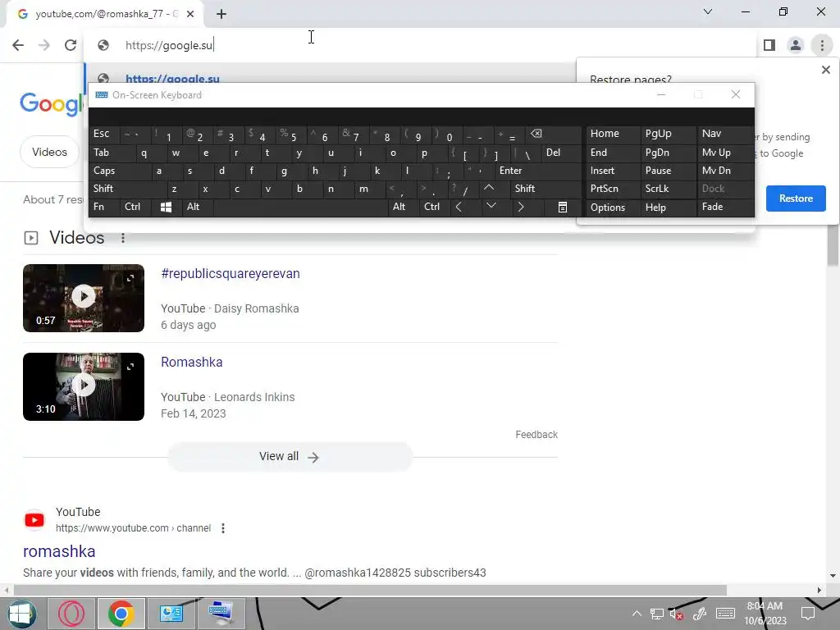Open the romashka YouTube channel result
Image resolution: width=840 pixels, height=630 pixels.
pyautogui.click(x=59, y=551)
